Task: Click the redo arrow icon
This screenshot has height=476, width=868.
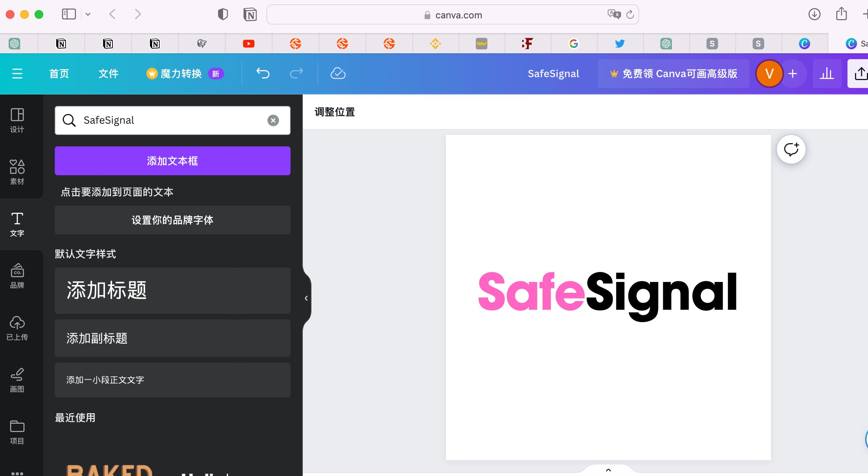Action: tap(296, 73)
